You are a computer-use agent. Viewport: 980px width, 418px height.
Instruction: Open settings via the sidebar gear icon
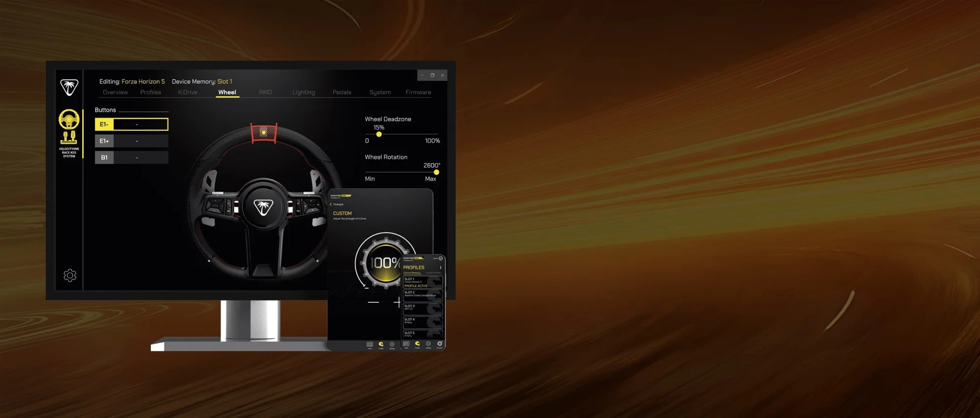click(x=70, y=275)
